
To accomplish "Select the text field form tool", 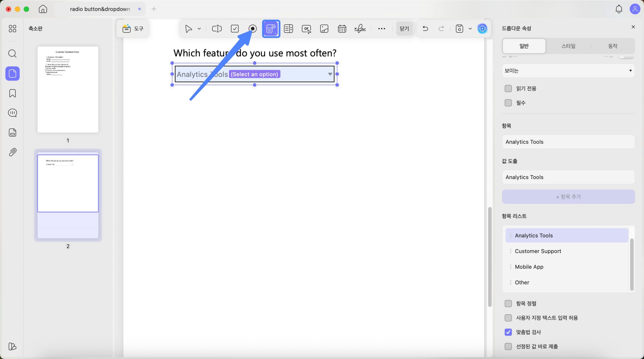I will pos(217,29).
